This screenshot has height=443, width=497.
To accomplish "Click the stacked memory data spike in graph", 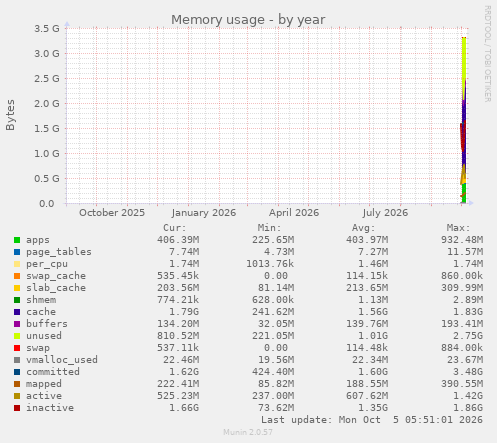I will tap(464, 120).
